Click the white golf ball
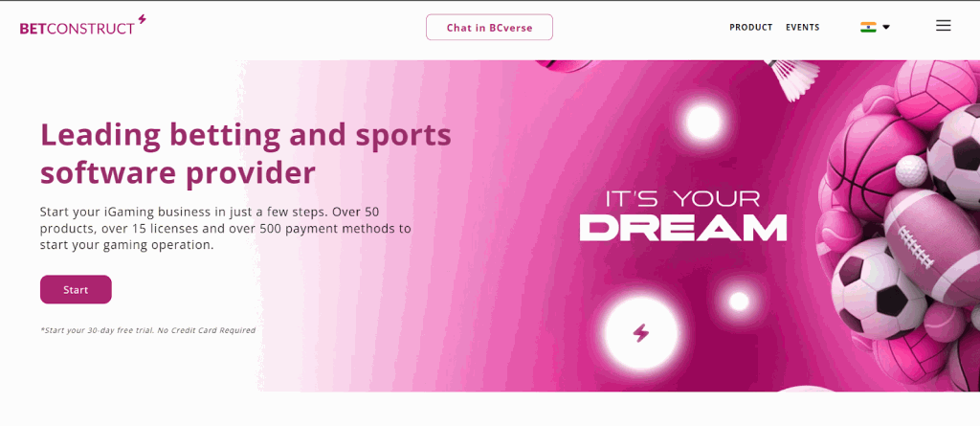The height and width of the screenshot is (426, 980). point(911,170)
